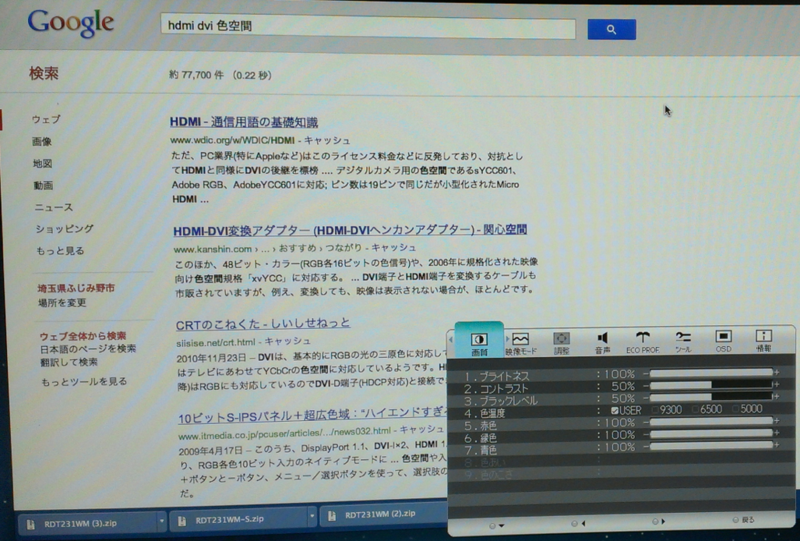The height and width of the screenshot is (541, 800).
Task: Open the 調整 adjustment icon in OSD
Action: (561, 338)
